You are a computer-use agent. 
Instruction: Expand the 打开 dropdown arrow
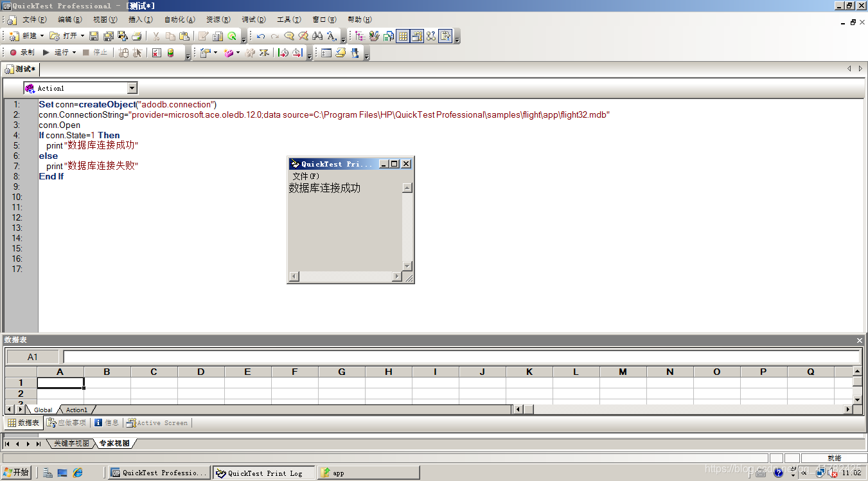(x=82, y=36)
